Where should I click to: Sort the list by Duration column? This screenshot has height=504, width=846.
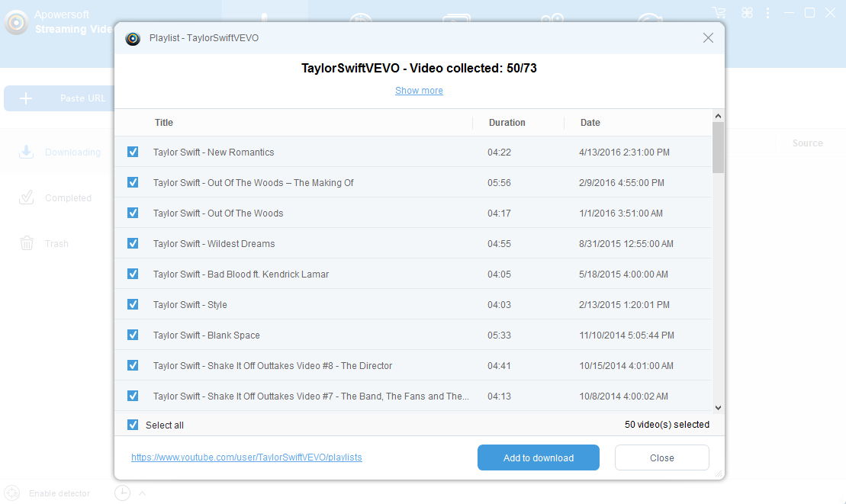click(507, 122)
